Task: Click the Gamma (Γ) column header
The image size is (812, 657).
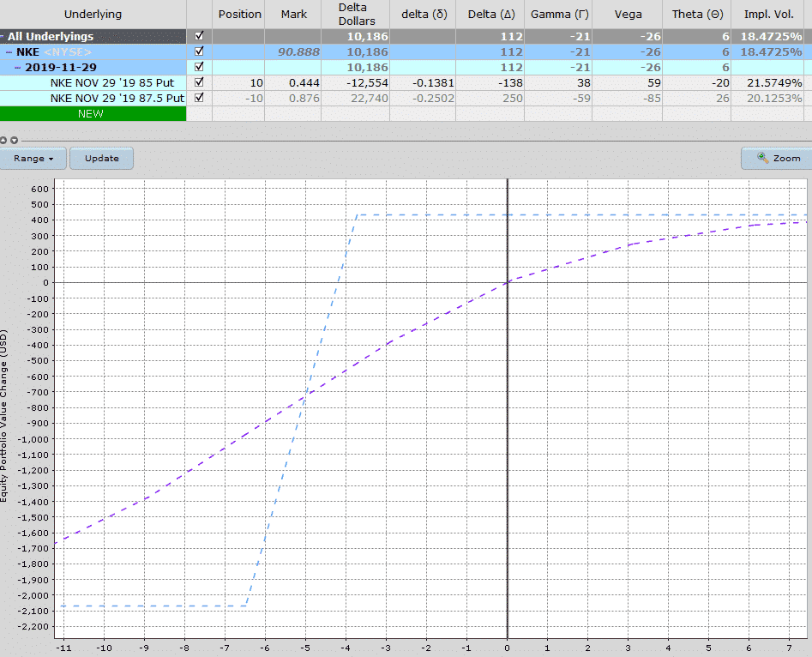Action: coord(558,14)
